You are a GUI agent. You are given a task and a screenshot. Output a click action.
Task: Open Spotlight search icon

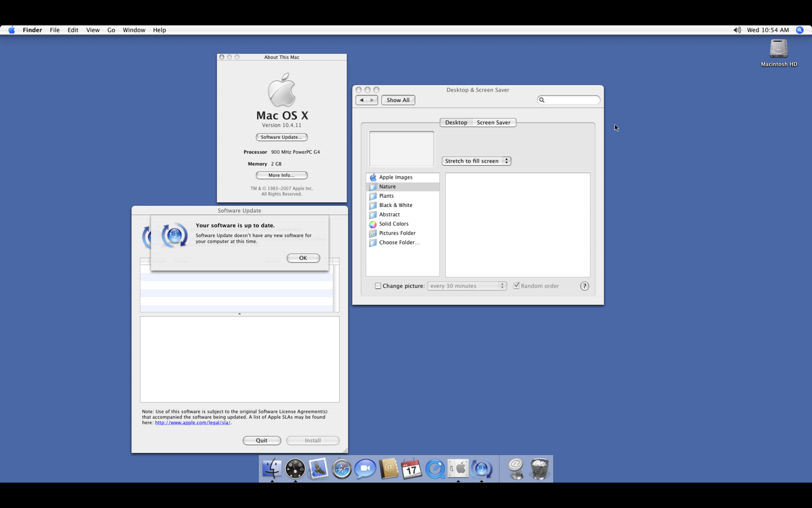[x=800, y=30]
